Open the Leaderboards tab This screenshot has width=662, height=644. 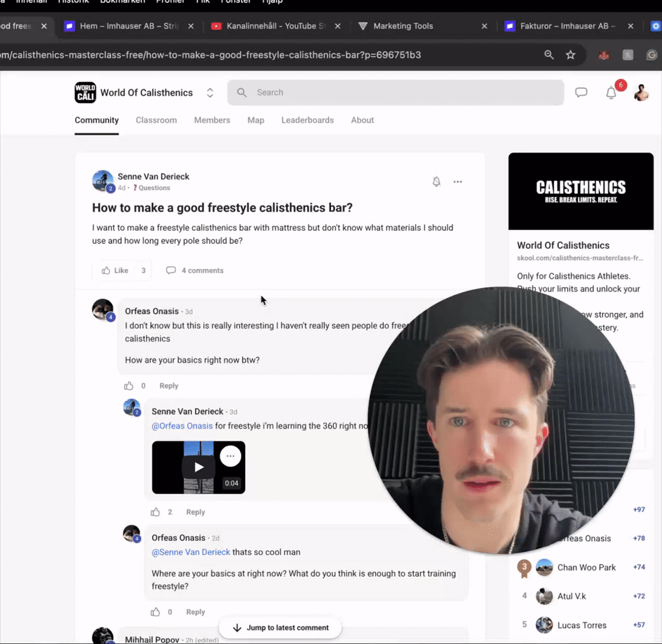point(307,120)
